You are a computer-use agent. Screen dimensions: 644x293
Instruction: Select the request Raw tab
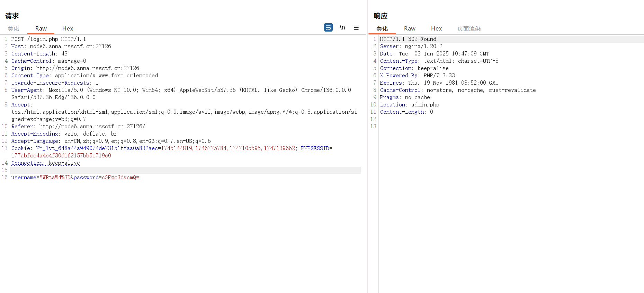pyautogui.click(x=41, y=28)
